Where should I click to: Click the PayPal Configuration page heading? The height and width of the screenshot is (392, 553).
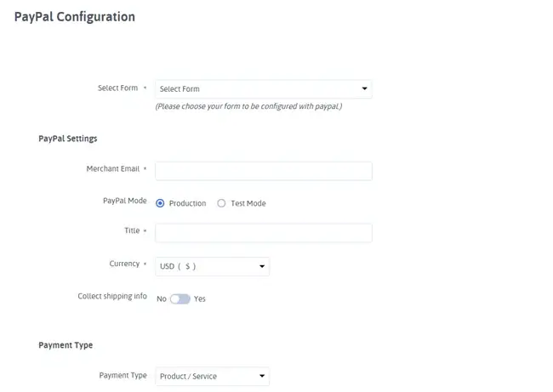[75, 17]
